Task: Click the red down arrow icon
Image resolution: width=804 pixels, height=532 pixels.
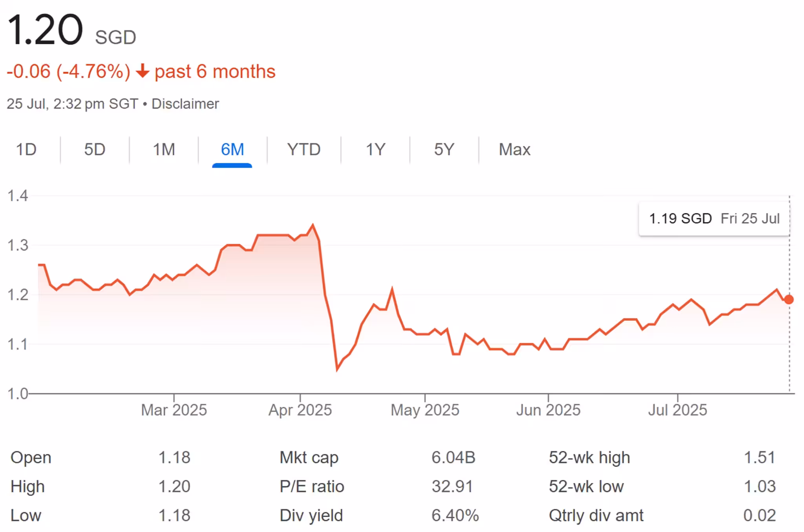Action: click(x=143, y=71)
